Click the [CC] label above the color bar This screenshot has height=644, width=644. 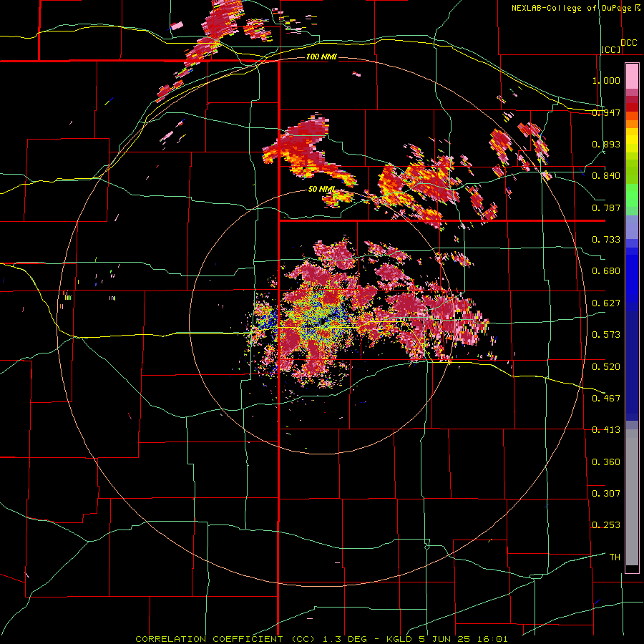[611, 49]
